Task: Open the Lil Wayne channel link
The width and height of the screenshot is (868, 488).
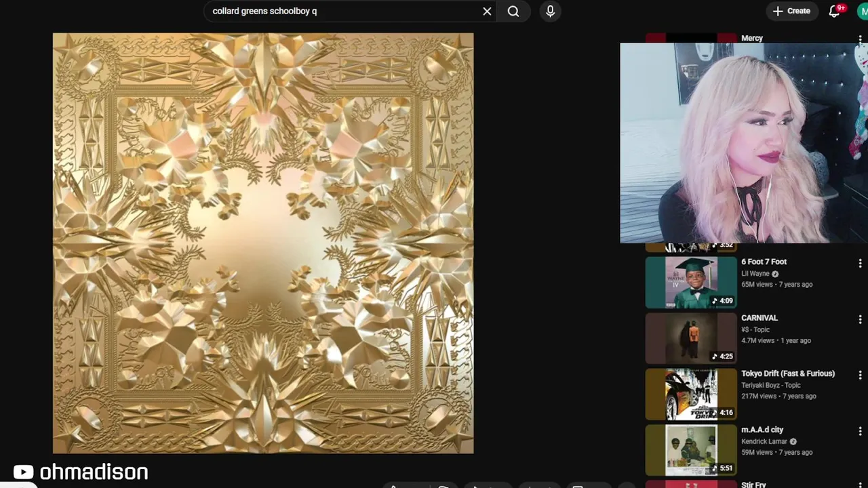Action: coord(755,274)
